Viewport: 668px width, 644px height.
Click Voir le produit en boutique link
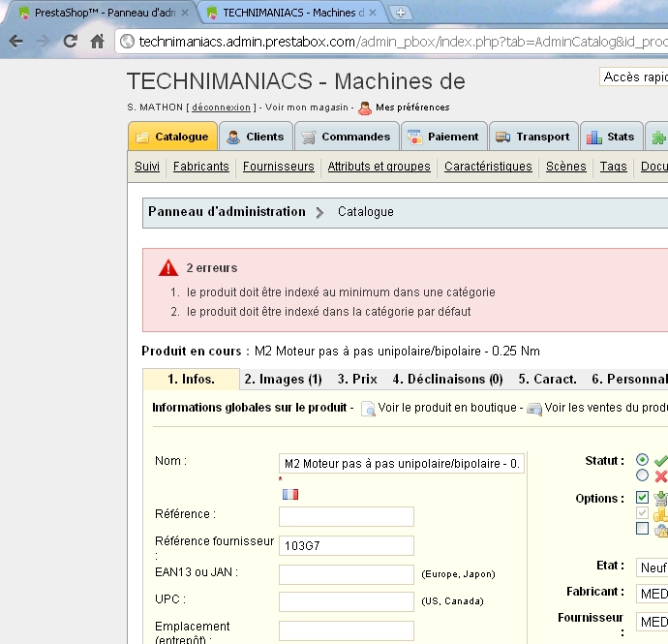point(447,408)
